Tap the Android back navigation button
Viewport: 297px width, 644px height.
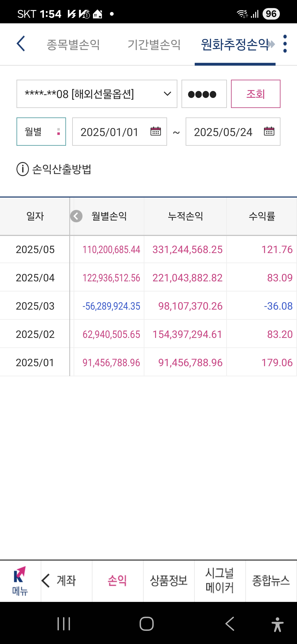click(230, 624)
